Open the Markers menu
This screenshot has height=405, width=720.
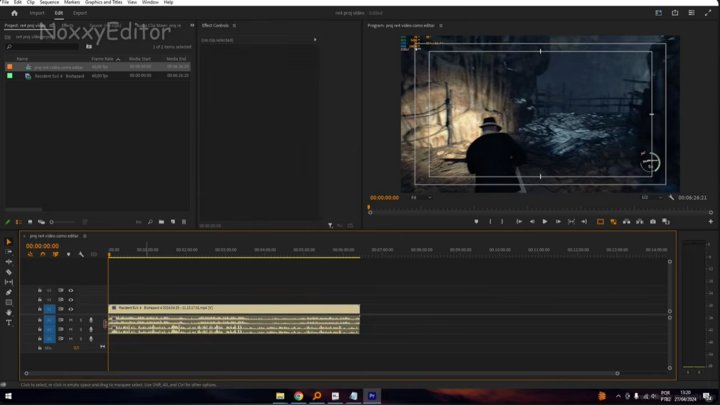(x=72, y=2)
